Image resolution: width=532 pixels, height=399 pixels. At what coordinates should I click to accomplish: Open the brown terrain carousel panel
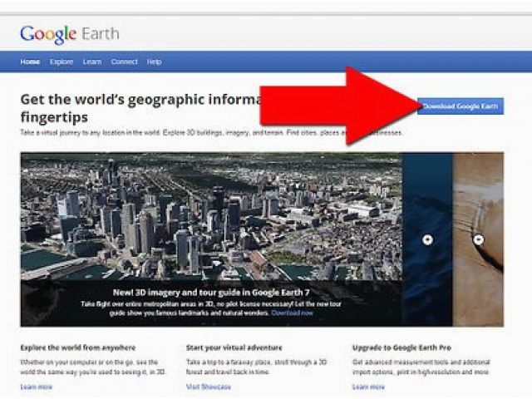coord(479,239)
